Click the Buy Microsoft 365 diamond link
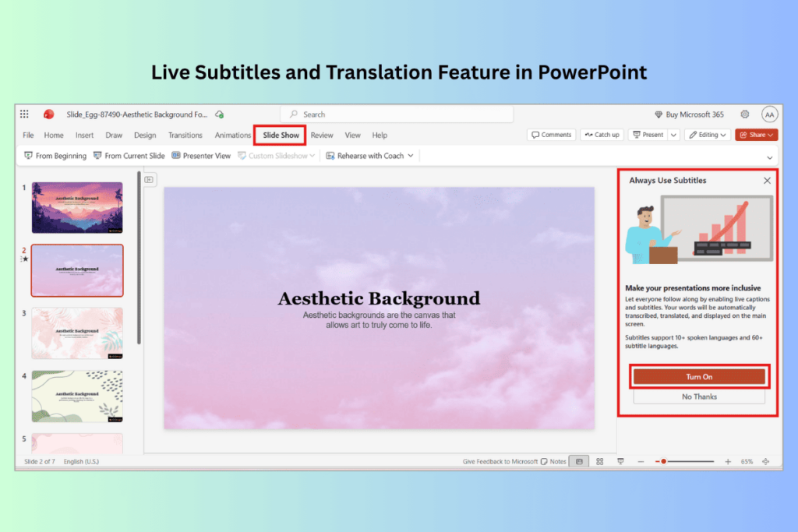 [x=689, y=115]
